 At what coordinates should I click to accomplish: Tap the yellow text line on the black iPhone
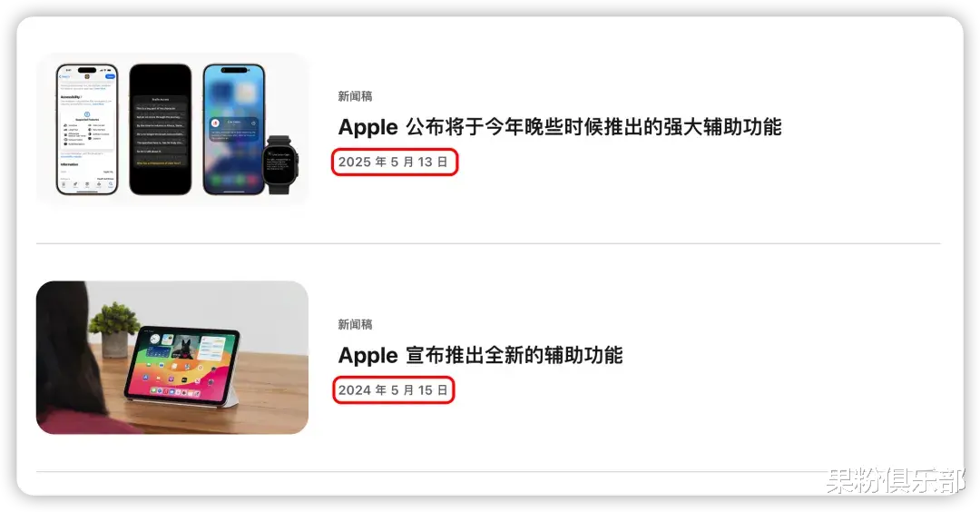[159, 163]
